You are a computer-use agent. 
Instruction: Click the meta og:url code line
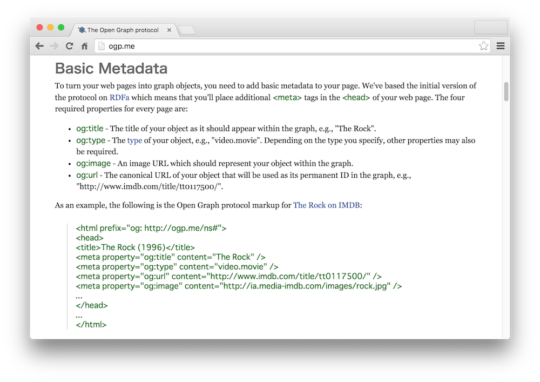click(229, 276)
